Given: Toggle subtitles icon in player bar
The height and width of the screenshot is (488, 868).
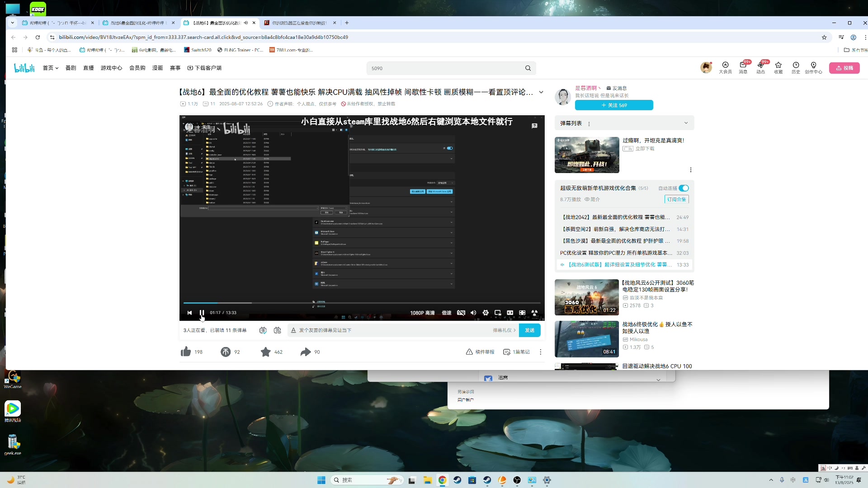Looking at the screenshot, I should click(x=461, y=313).
